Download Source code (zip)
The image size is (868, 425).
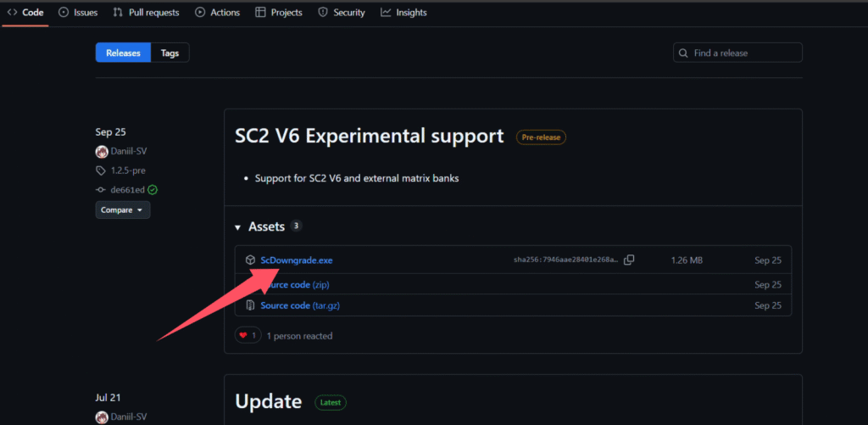tap(299, 285)
